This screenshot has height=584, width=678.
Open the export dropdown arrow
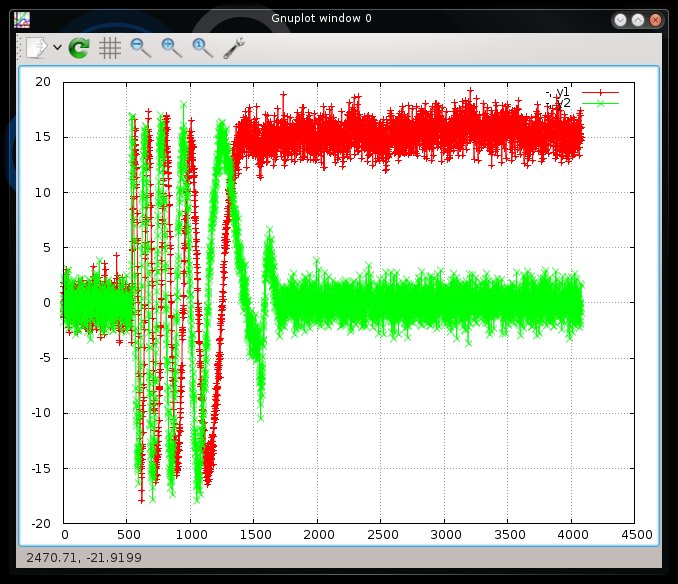[57, 47]
